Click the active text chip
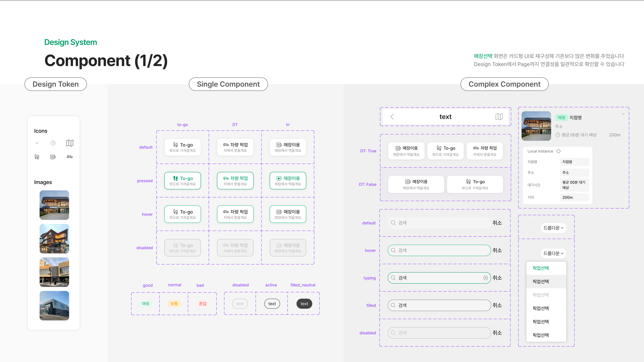The height and width of the screenshot is (362, 644). (272, 304)
